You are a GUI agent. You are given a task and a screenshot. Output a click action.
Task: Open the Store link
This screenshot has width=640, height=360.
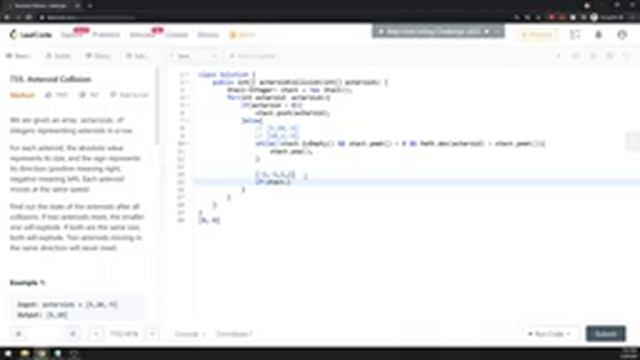point(242,35)
